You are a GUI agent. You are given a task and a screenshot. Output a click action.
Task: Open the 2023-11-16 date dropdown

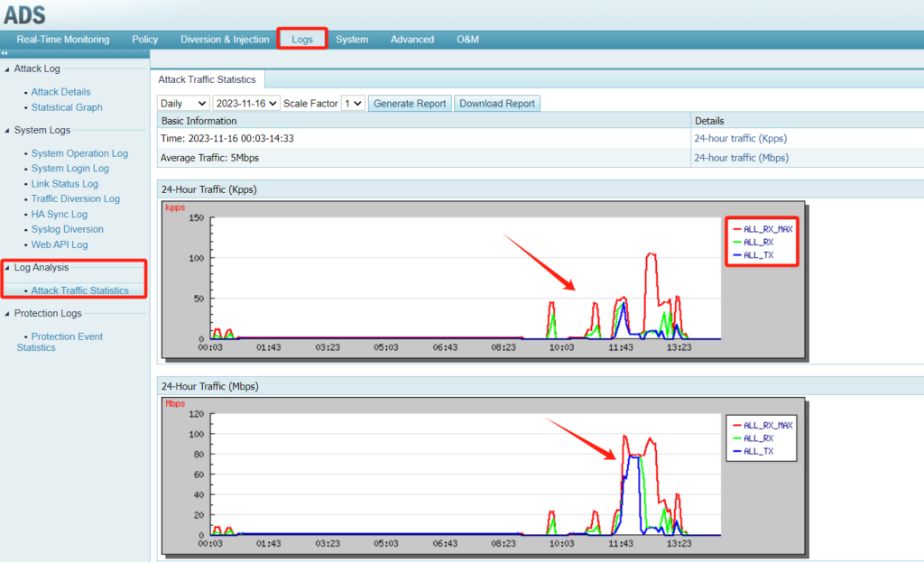pos(245,103)
